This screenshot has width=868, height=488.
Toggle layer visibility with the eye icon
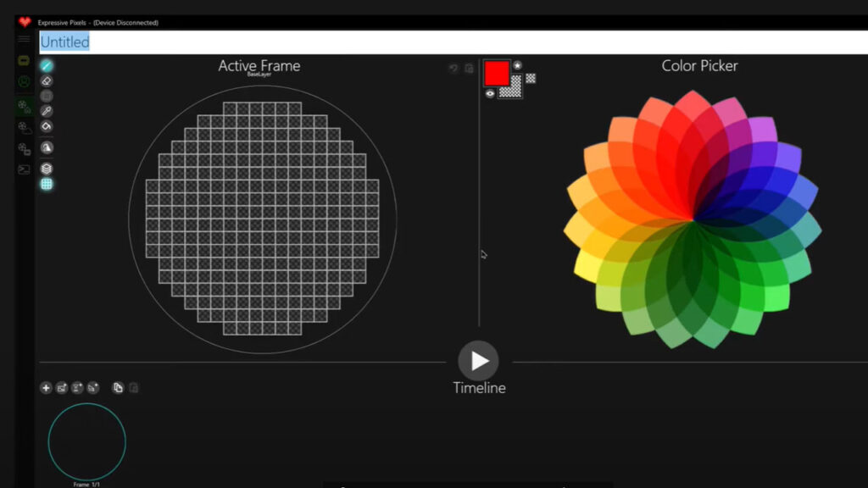click(x=489, y=92)
